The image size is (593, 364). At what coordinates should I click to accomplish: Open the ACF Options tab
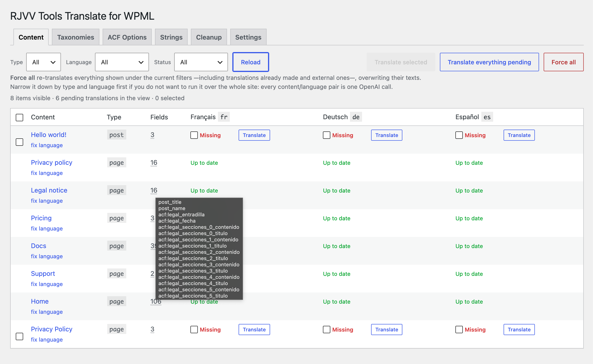pyautogui.click(x=127, y=37)
